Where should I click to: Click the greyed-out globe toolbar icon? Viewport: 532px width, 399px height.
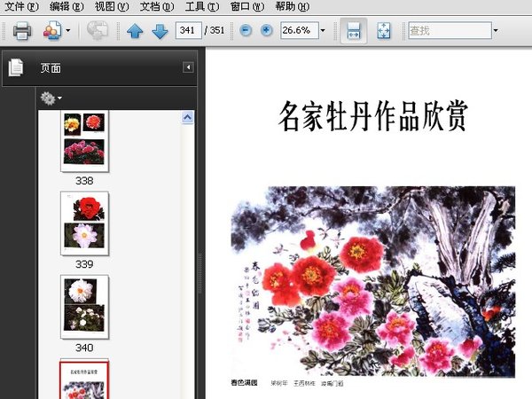tap(98, 30)
